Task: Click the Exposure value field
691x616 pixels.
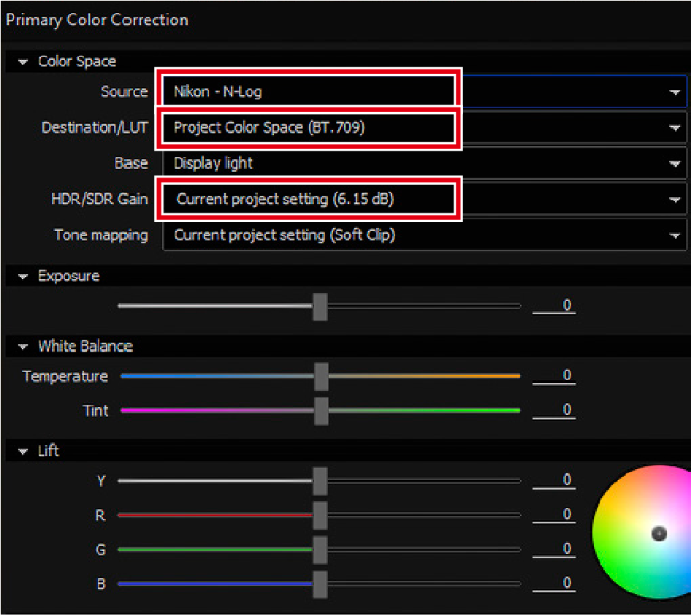Action: [555, 305]
